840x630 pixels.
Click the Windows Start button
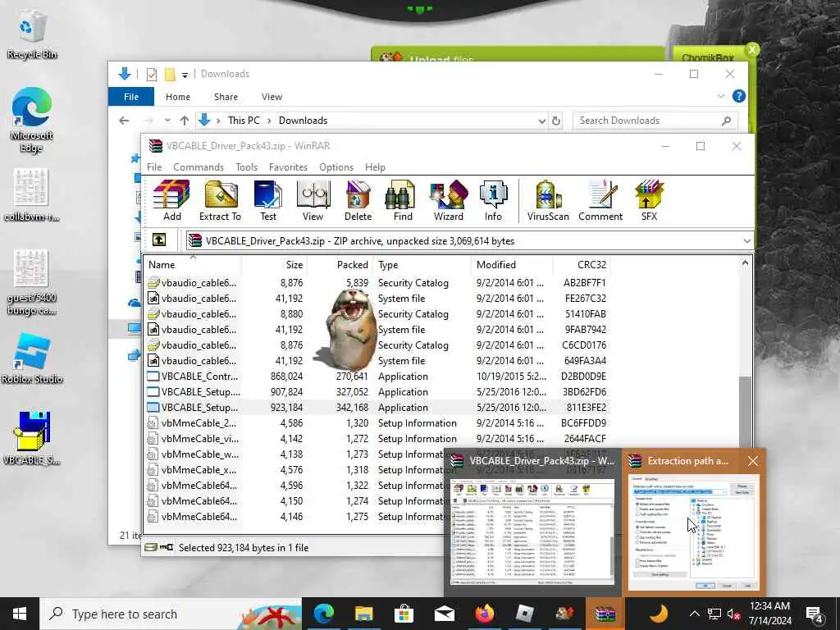pos(20,614)
